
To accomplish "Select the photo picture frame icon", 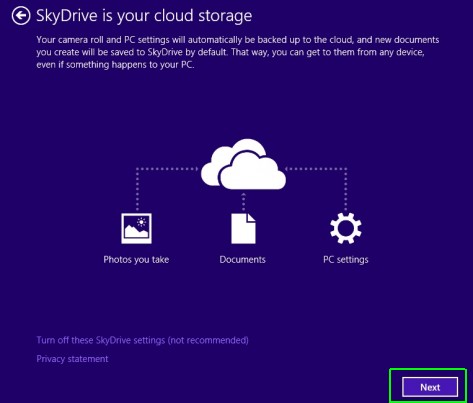I will [x=136, y=229].
